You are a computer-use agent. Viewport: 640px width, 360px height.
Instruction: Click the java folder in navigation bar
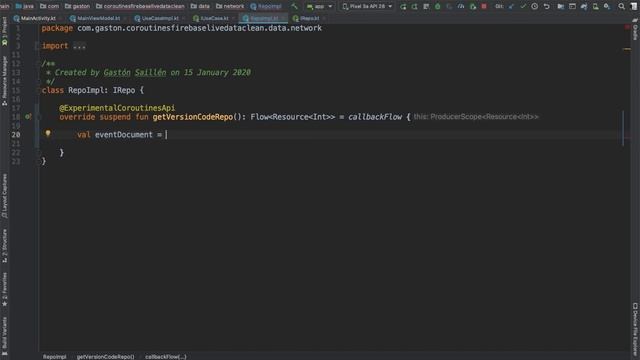coord(24,6)
